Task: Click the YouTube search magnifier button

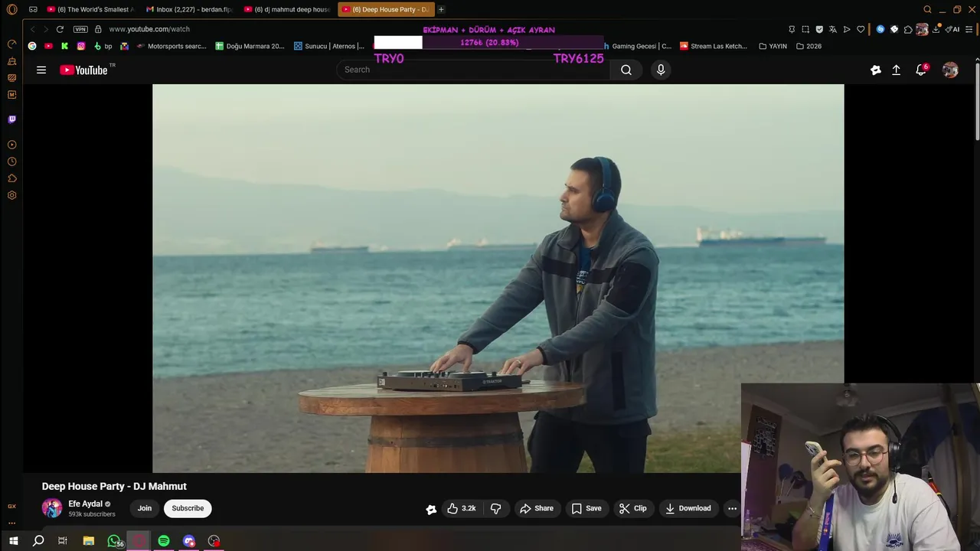Action: coord(626,70)
